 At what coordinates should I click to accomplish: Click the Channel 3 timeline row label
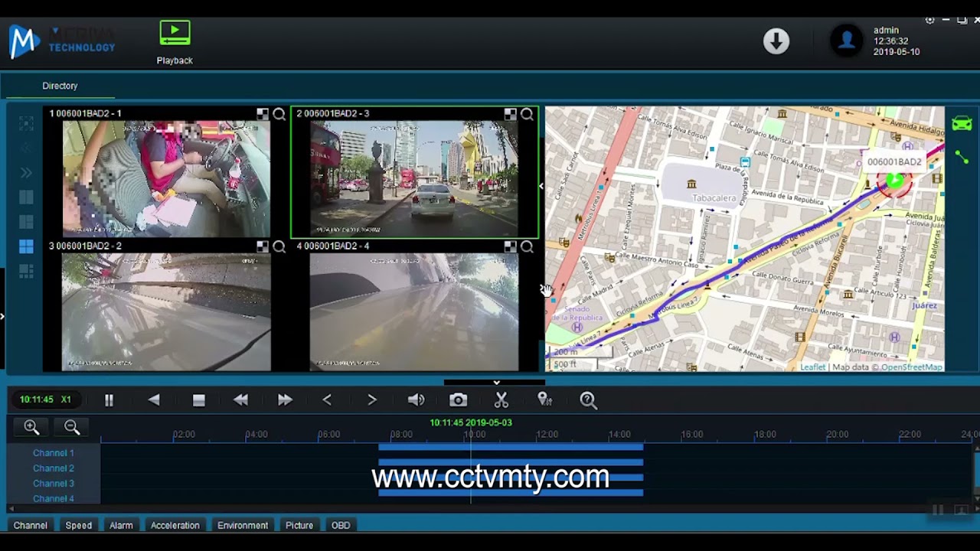(54, 484)
